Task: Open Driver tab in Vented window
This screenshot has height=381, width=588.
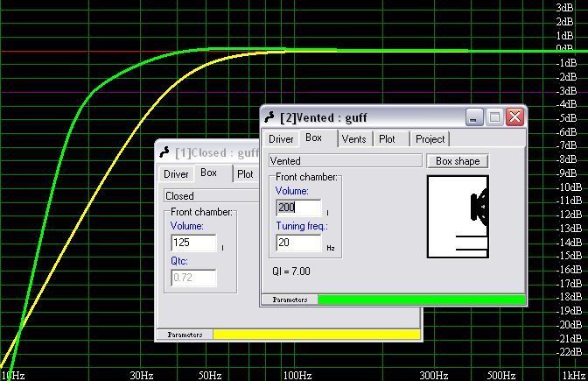Action: click(281, 139)
